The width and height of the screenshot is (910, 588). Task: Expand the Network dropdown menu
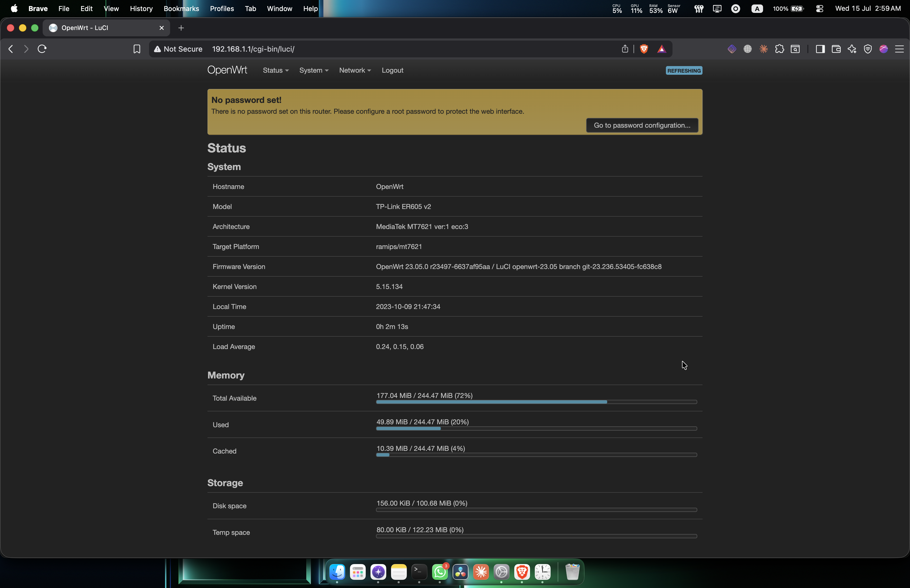355,70
